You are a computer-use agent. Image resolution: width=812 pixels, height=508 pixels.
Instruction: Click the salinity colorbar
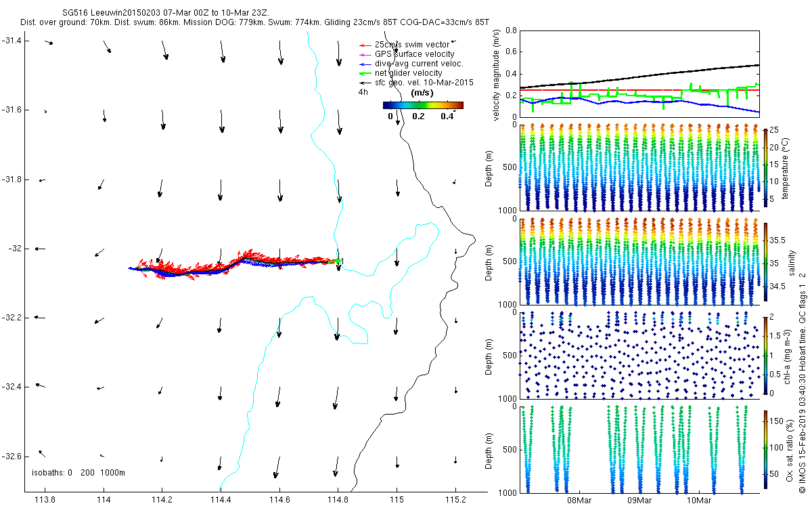tap(765, 261)
